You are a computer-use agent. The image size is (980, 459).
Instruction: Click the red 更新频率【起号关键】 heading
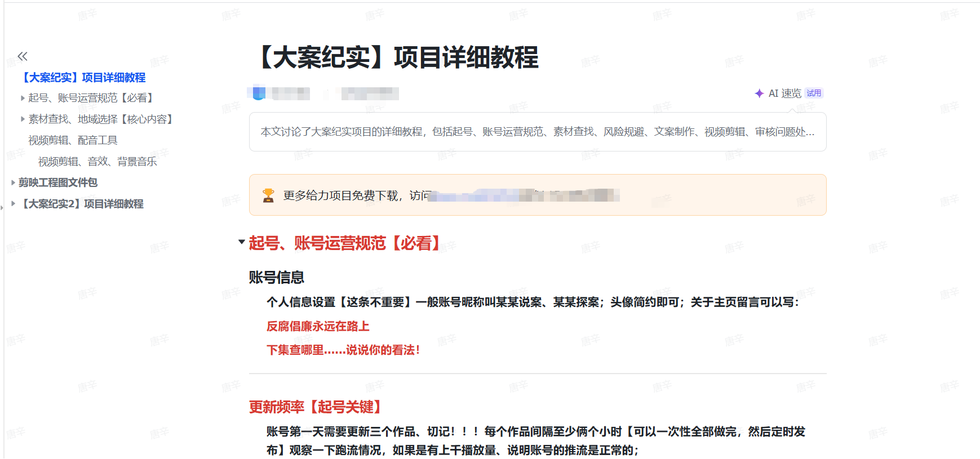pyautogui.click(x=317, y=407)
